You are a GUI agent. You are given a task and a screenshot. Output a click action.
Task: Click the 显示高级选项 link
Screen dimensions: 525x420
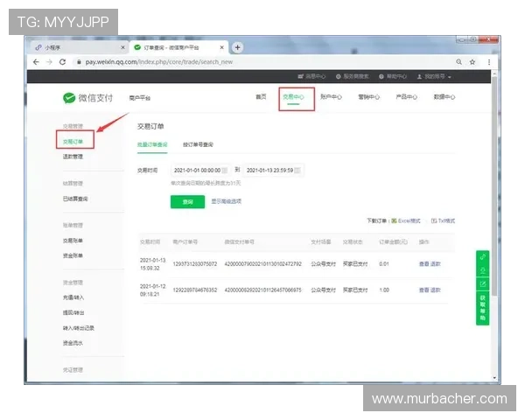coord(226,201)
